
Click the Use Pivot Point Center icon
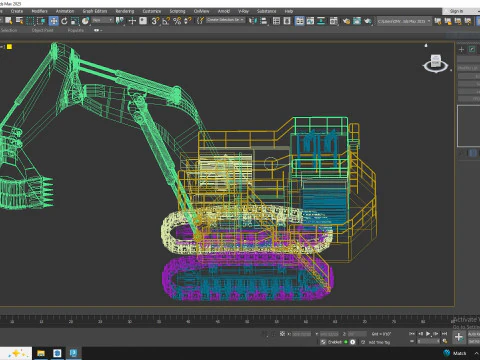119,21
